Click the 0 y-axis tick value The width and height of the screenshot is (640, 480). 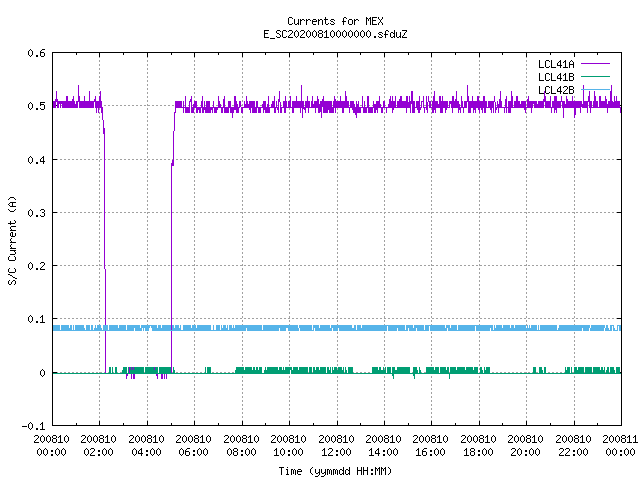pyautogui.click(x=42, y=373)
